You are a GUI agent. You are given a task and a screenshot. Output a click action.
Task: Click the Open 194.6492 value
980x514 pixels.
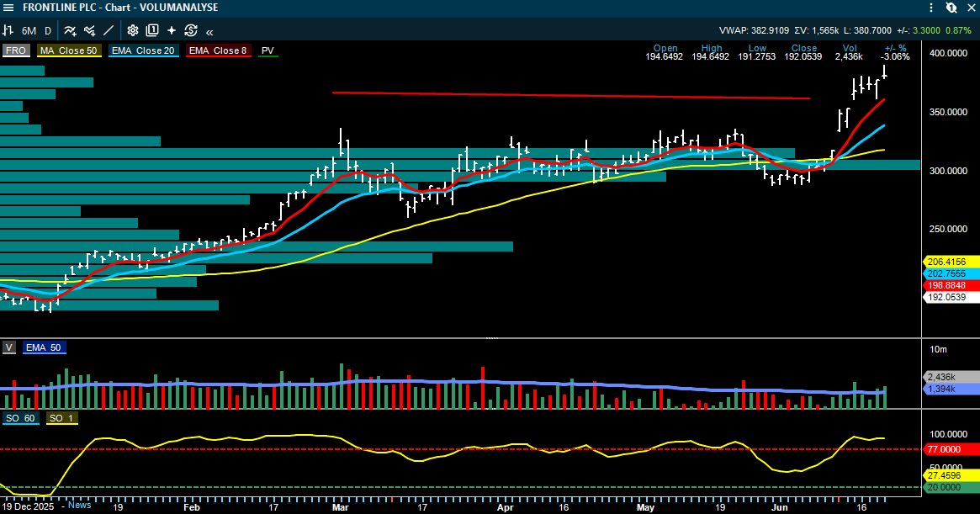click(x=664, y=56)
